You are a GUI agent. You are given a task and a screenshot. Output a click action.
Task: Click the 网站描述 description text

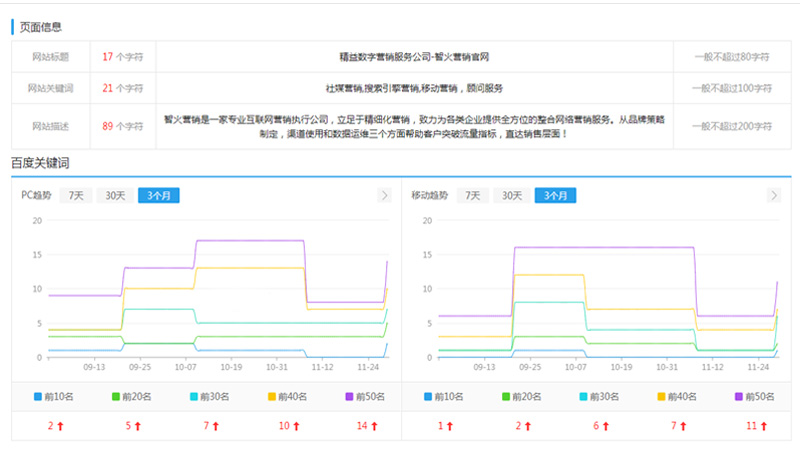(414, 126)
